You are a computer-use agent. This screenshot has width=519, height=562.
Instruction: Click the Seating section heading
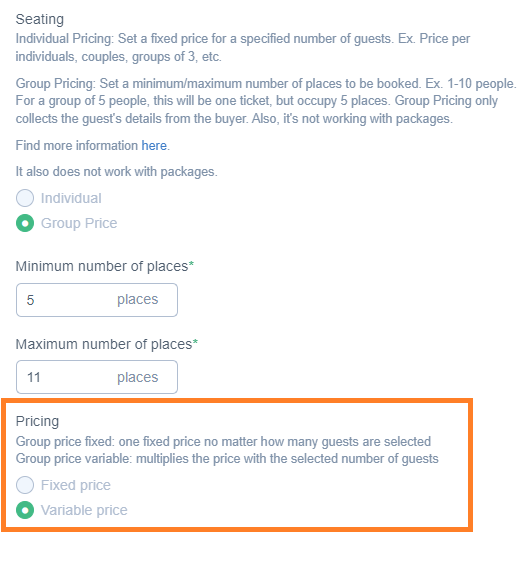[x=40, y=19]
